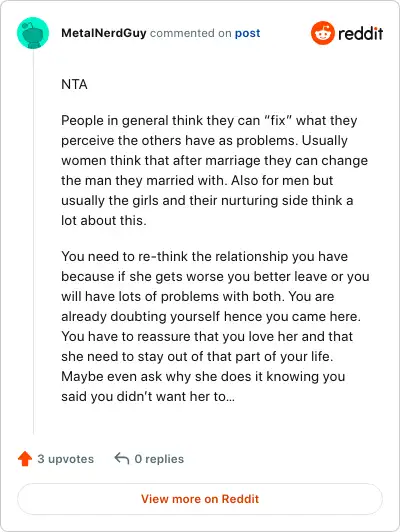The width and height of the screenshot is (400, 532).
Task: Open the MetalNerdGuy username profile
Action: pyautogui.click(x=104, y=33)
